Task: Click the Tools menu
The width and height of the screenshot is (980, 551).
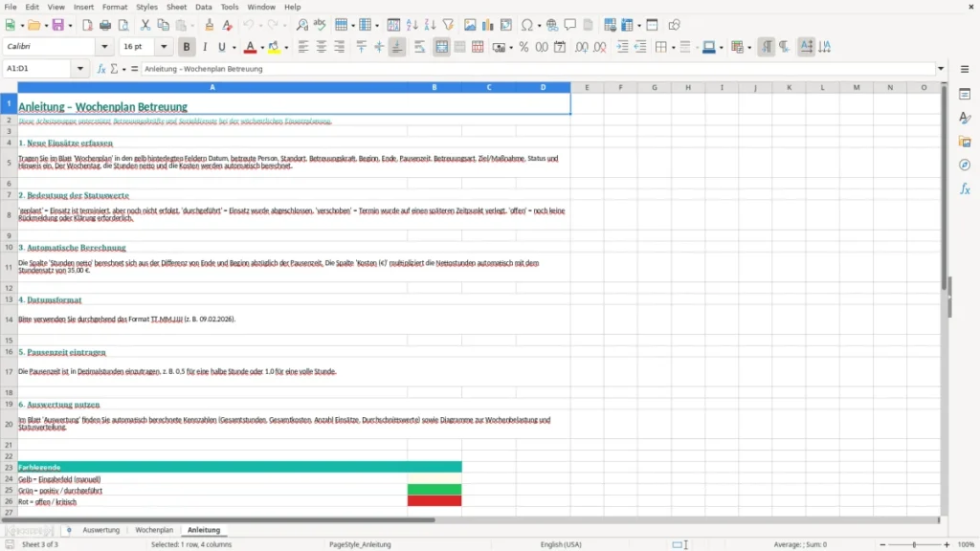Action: [x=230, y=7]
